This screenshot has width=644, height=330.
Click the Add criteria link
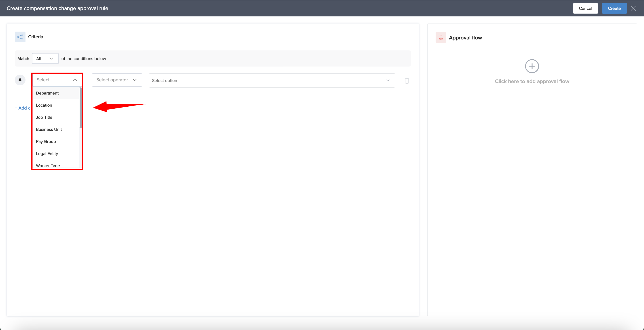click(x=23, y=108)
